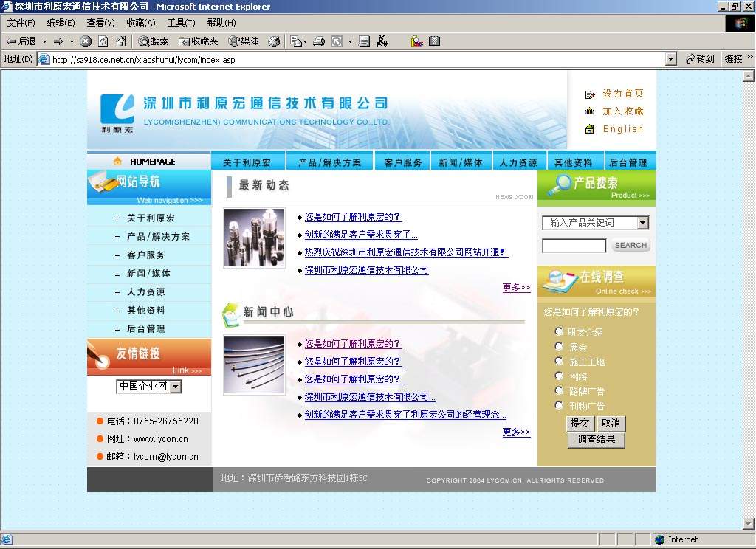Select the 刊物广告 radio option

click(x=559, y=405)
